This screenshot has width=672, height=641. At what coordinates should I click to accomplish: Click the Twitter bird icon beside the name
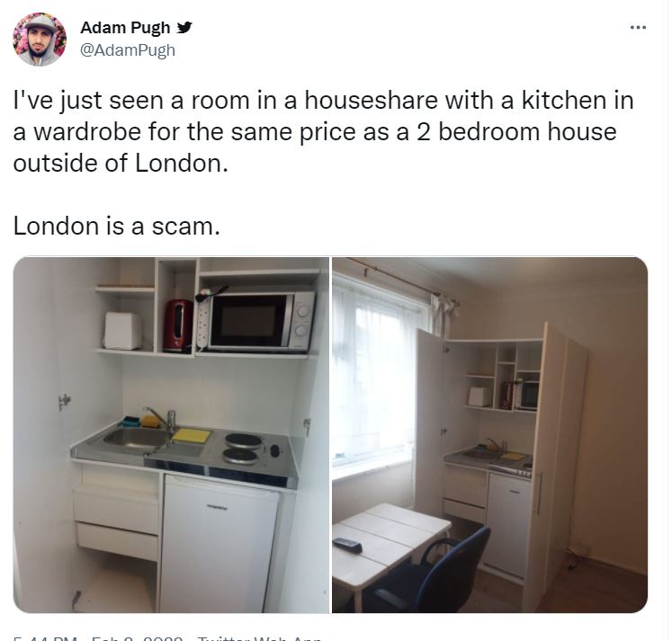click(184, 27)
